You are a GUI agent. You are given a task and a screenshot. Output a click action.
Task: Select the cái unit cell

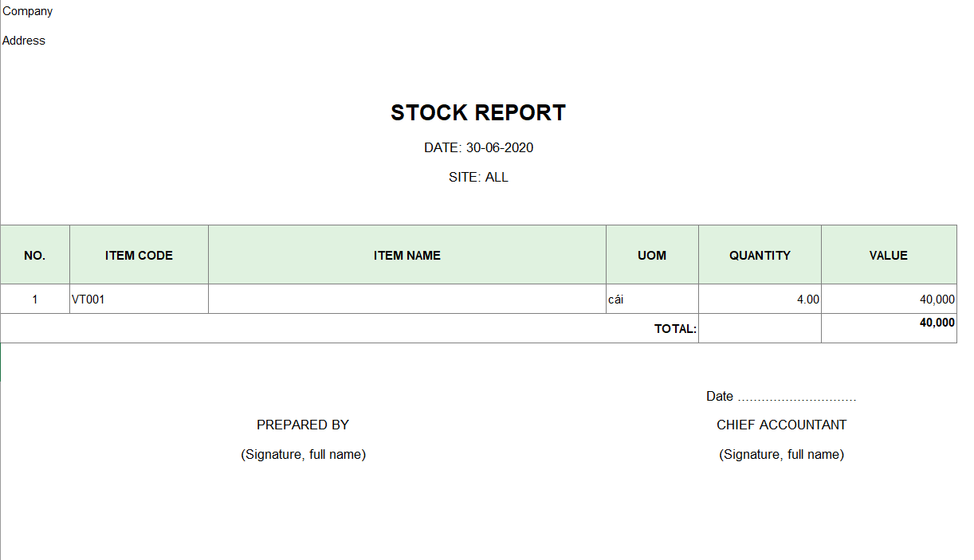(652, 299)
